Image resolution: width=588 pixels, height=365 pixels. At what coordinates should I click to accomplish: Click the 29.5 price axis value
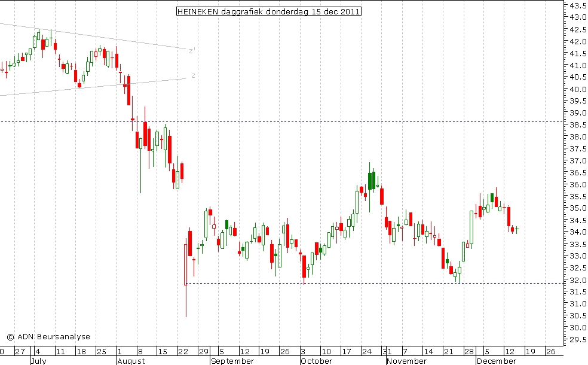578,340
